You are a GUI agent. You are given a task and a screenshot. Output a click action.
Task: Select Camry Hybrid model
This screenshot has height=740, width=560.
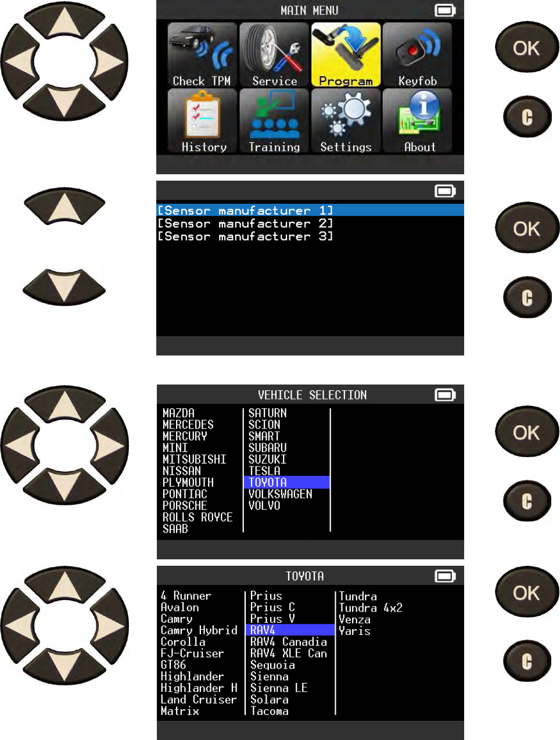[x=199, y=630]
